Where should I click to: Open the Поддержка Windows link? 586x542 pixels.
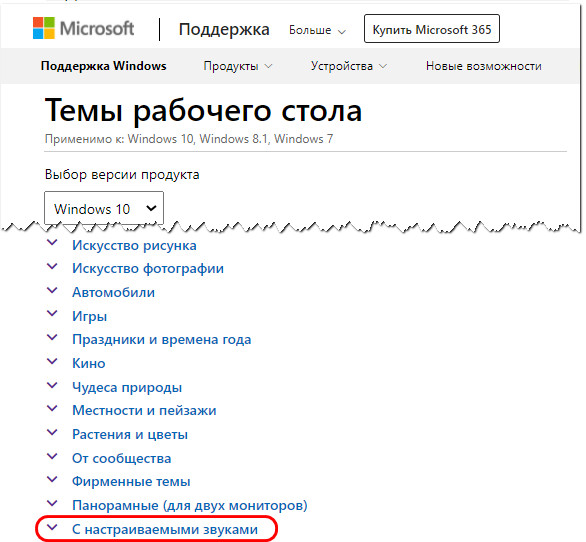[x=104, y=66]
